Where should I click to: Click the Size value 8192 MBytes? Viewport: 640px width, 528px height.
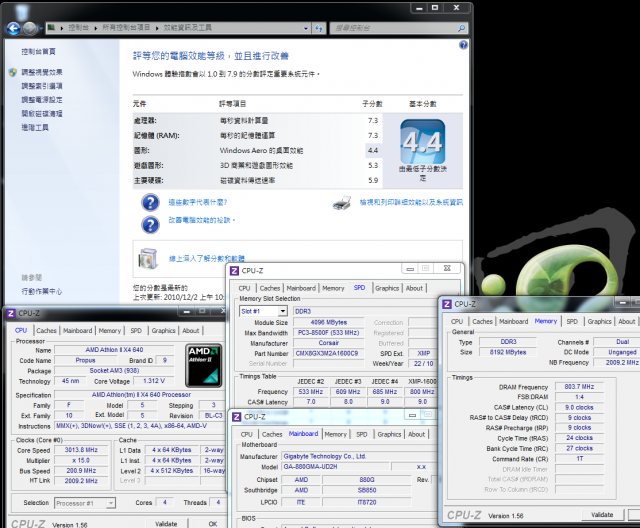coord(508,352)
